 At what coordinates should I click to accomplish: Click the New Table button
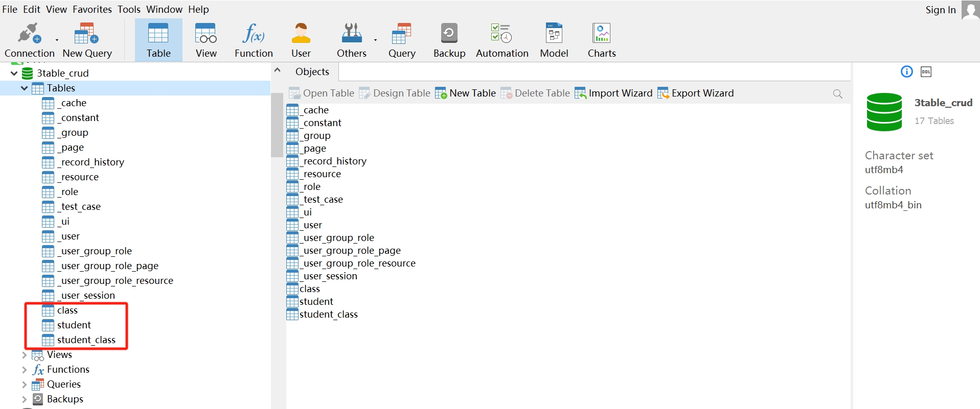[x=465, y=93]
